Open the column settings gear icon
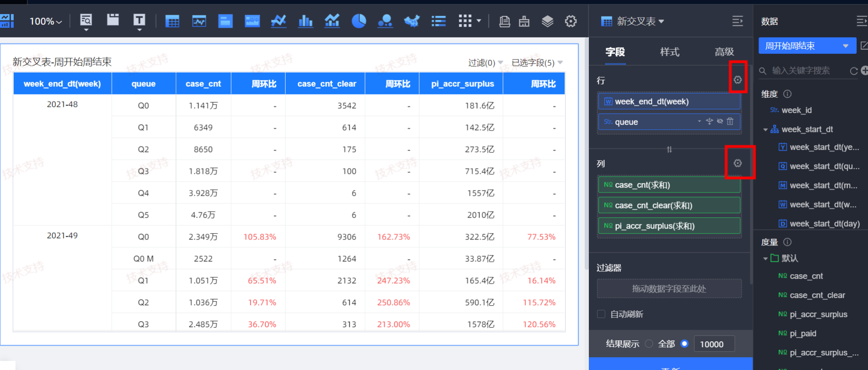 (738, 163)
